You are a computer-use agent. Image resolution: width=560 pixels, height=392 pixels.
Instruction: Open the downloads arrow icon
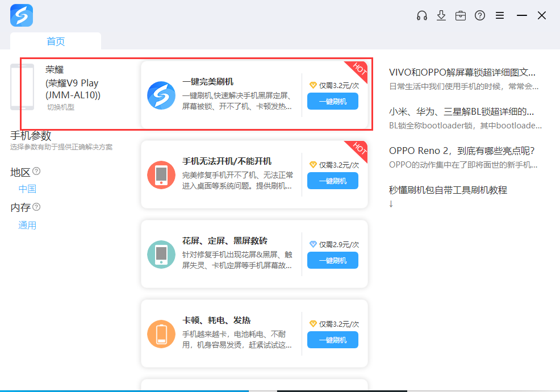coord(441,15)
